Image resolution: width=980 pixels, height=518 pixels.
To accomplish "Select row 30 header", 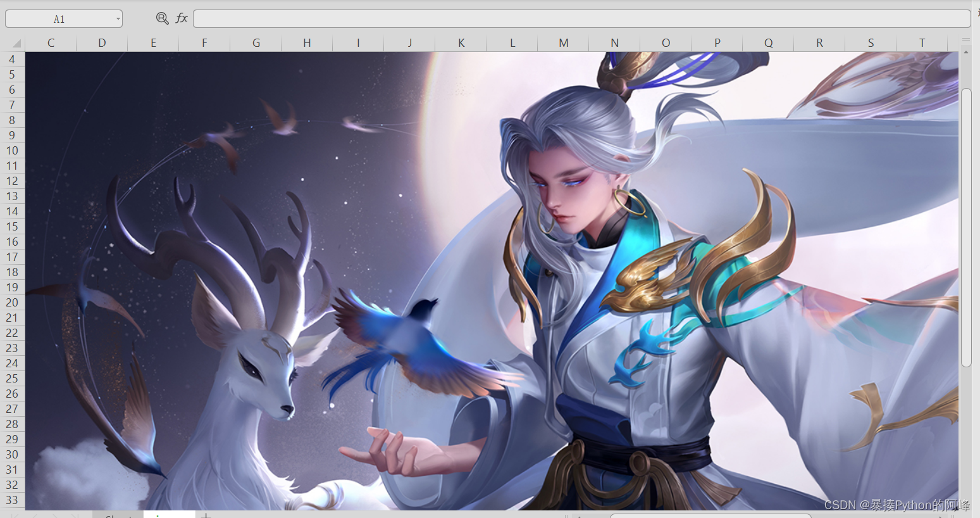I will [x=12, y=455].
